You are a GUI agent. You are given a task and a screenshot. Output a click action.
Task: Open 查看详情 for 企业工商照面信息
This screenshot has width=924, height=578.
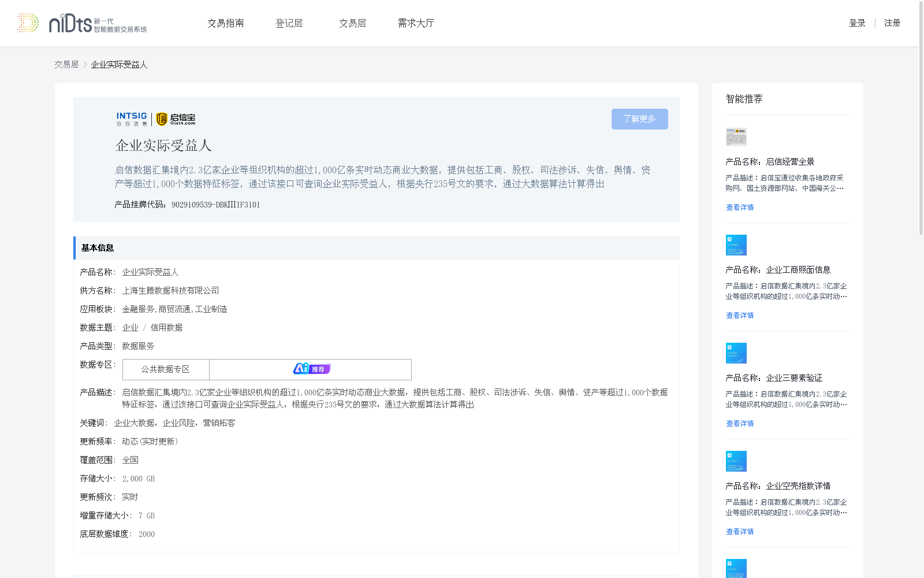click(x=740, y=316)
